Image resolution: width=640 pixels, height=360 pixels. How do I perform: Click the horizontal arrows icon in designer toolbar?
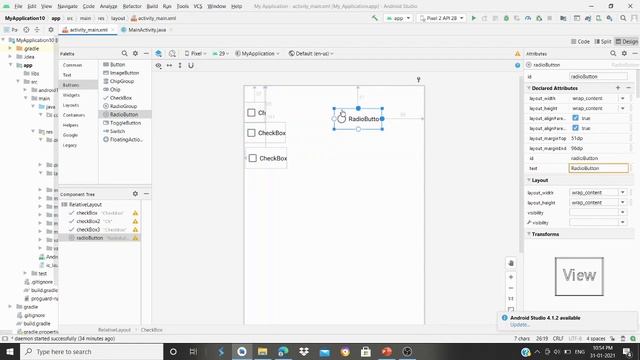169,65
